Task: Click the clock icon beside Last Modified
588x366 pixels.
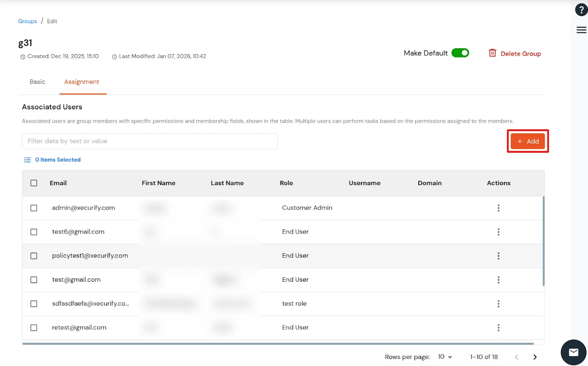Action: [114, 57]
